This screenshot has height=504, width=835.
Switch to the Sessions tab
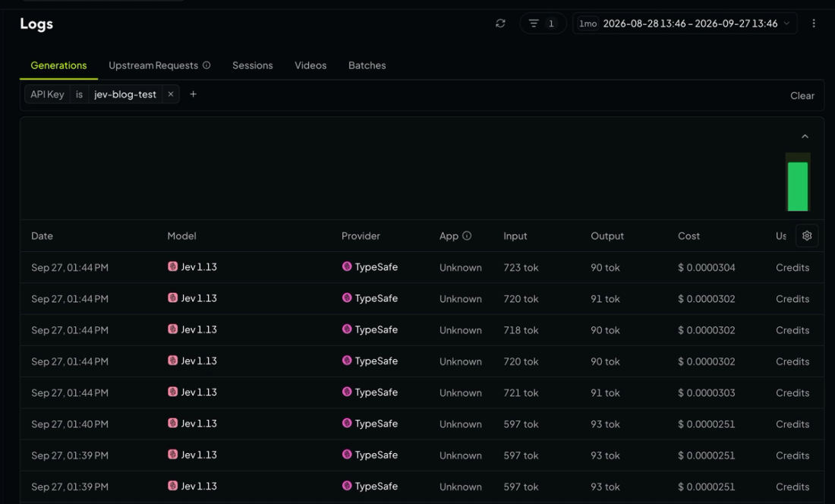(253, 65)
